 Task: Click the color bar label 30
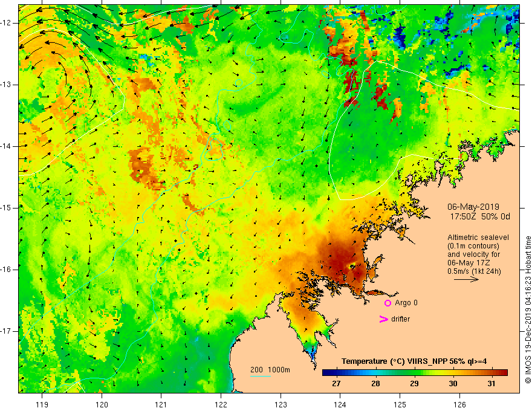pyautogui.click(x=453, y=384)
